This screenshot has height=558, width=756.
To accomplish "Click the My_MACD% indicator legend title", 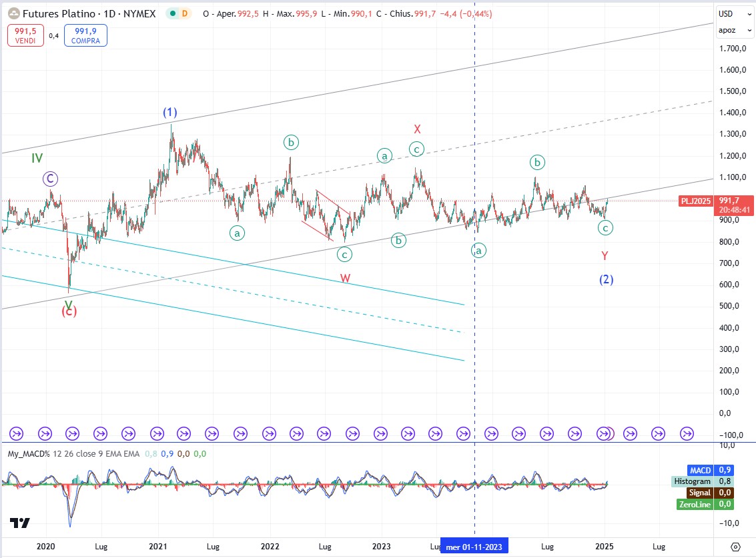I will click(29, 453).
